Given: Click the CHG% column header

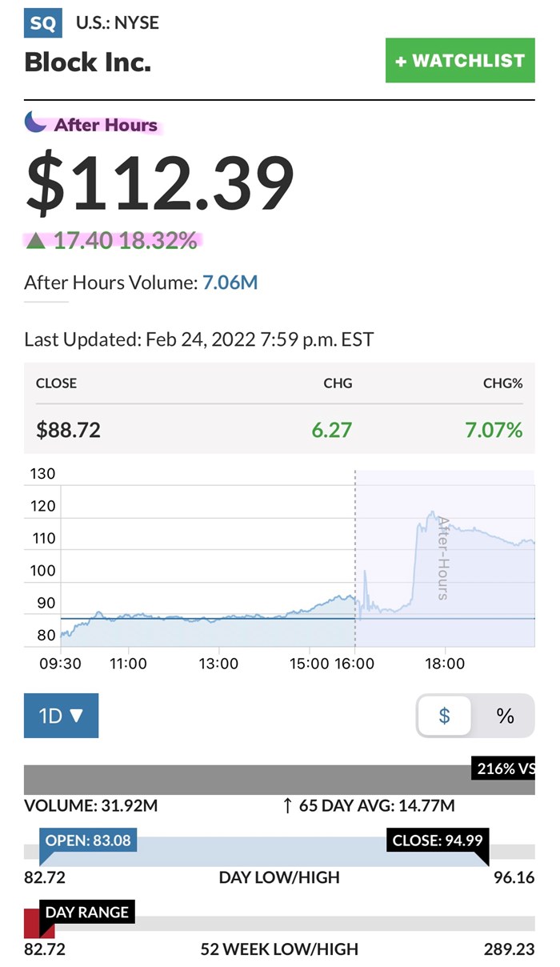Looking at the screenshot, I should pyautogui.click(x=502, y=383).
